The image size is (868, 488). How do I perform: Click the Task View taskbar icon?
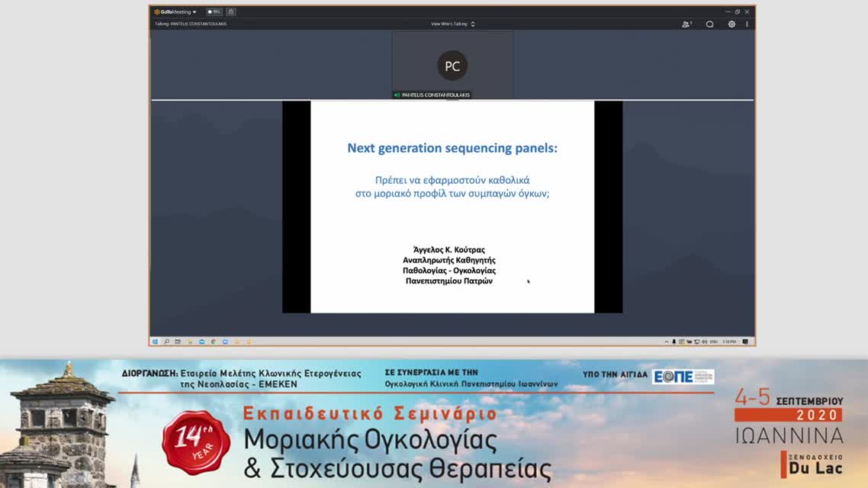coord(178,341)
